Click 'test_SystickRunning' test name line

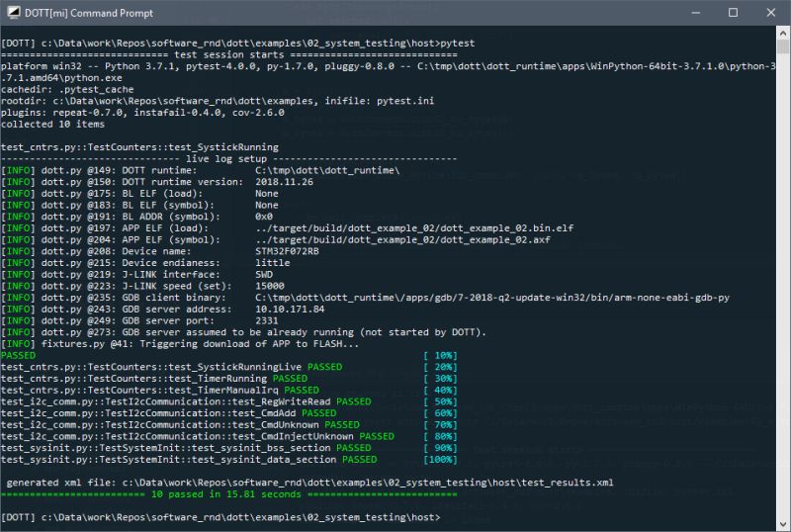point(139,147)
